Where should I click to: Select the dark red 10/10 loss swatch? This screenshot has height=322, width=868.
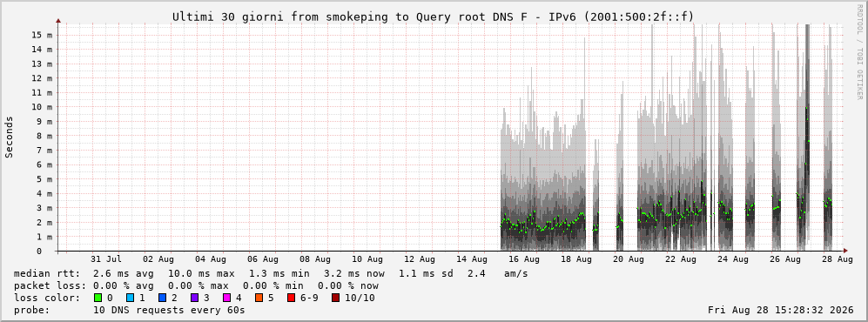335,298
